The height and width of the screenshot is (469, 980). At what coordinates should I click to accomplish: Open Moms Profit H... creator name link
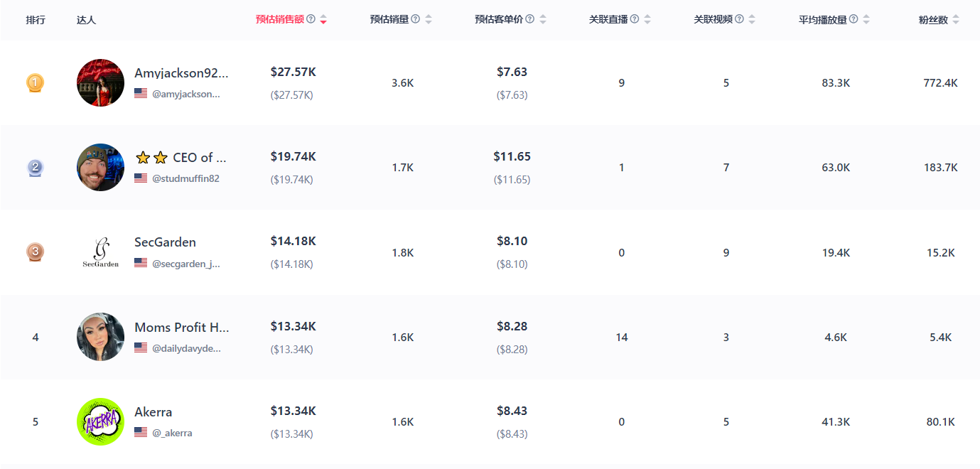[x=181, y=328]
